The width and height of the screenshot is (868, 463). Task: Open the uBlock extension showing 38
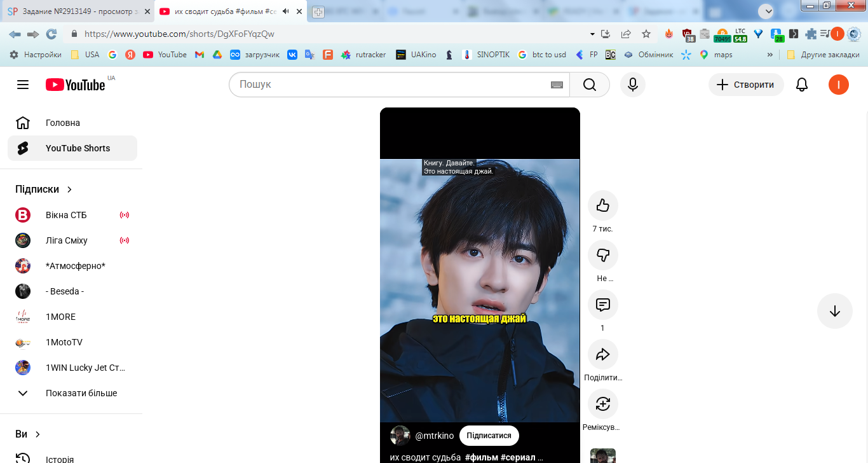coord(688,34)
